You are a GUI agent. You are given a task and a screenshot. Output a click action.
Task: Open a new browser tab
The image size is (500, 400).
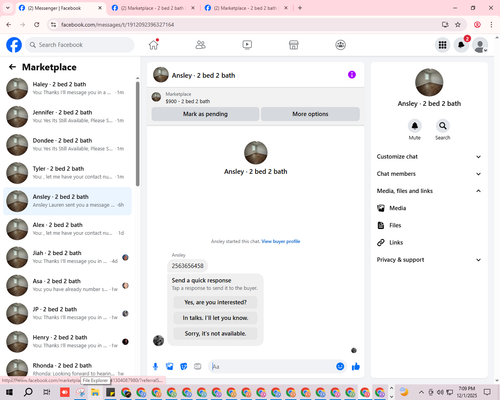point(300,8)
